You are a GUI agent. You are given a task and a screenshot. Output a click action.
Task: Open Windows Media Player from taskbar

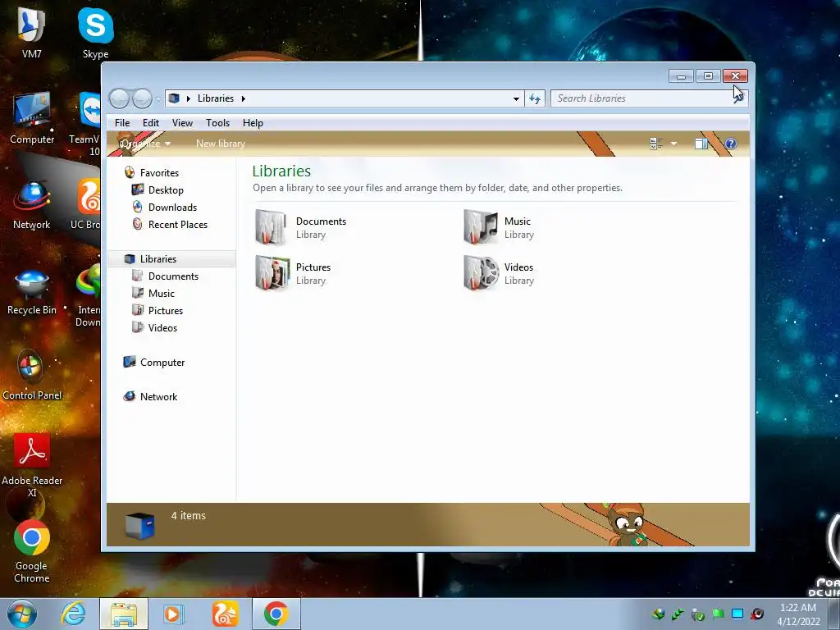tap(172, 614)
